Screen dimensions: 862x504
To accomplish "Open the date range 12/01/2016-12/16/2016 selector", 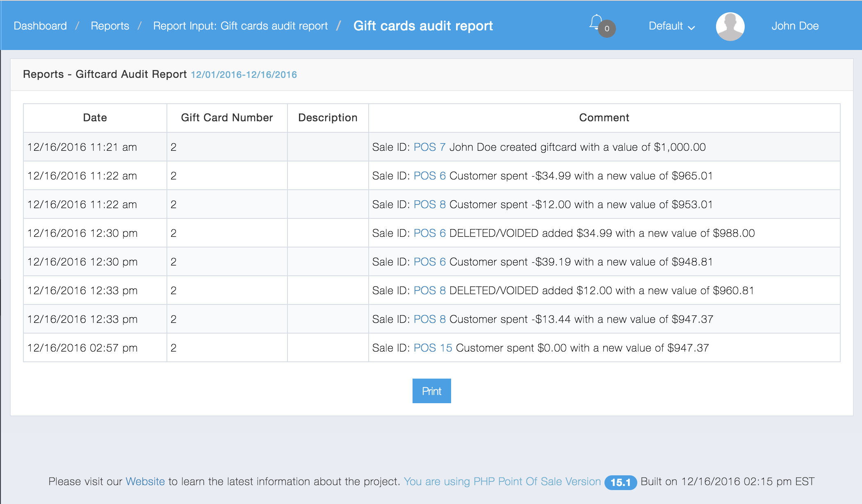I will pyautogui.click(x=244, y=75).
